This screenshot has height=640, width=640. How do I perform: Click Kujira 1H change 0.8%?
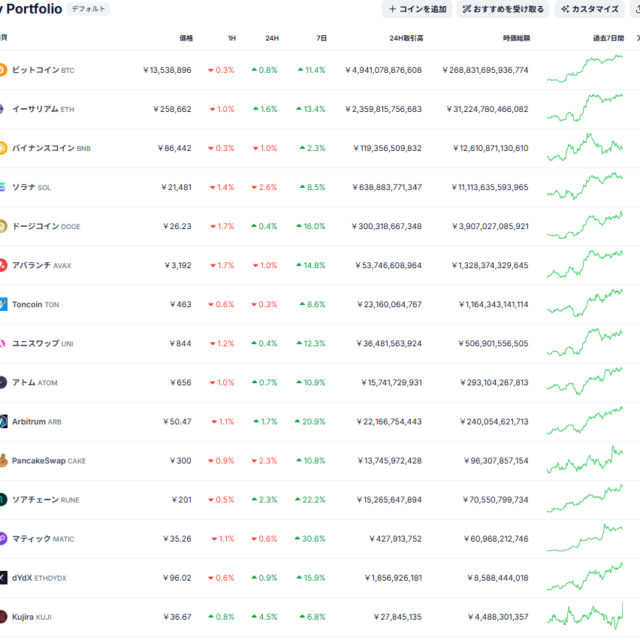221,617
